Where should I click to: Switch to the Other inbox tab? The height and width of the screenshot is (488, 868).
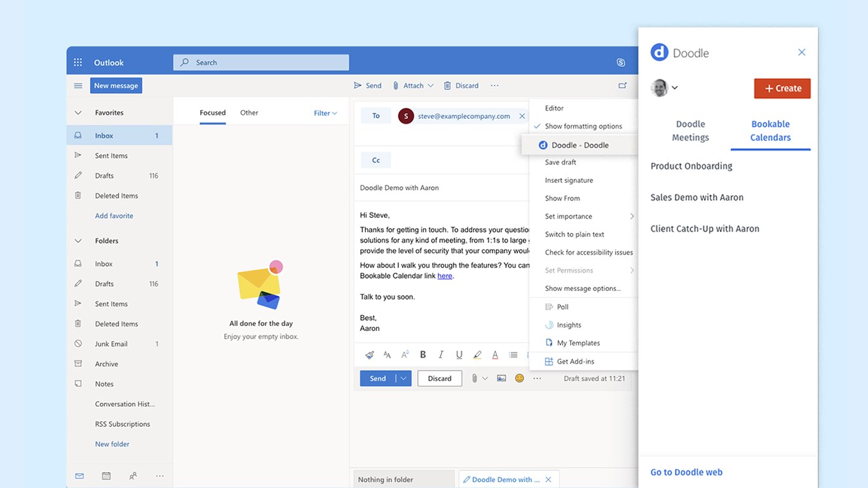pos(249,113)
